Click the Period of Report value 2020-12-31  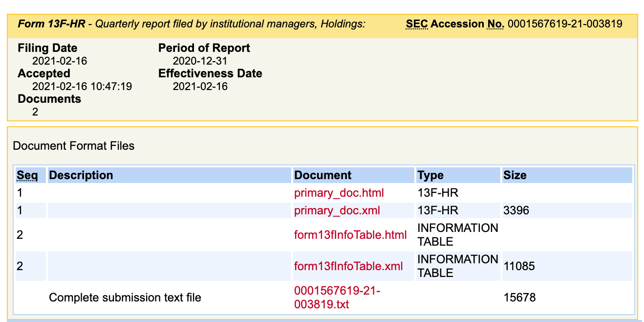(x=200, y=61)
